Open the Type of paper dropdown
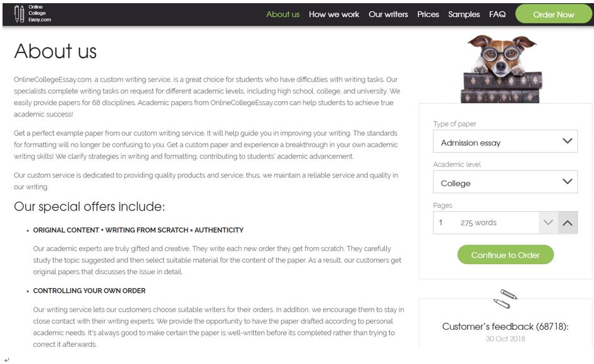Viewport: 594px width, 364px height. pyautogui.click(x=505, y=142)
